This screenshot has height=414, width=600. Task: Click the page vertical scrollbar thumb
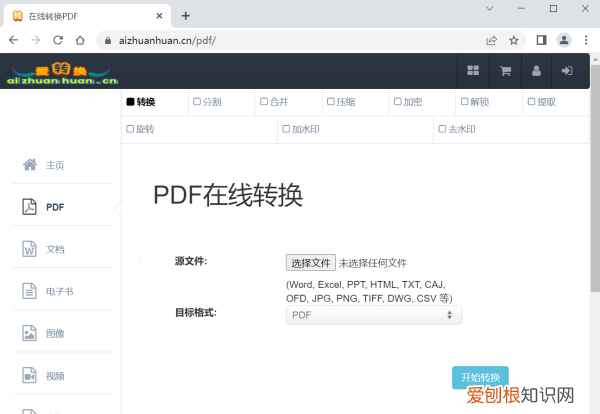[x=595, y=178]
